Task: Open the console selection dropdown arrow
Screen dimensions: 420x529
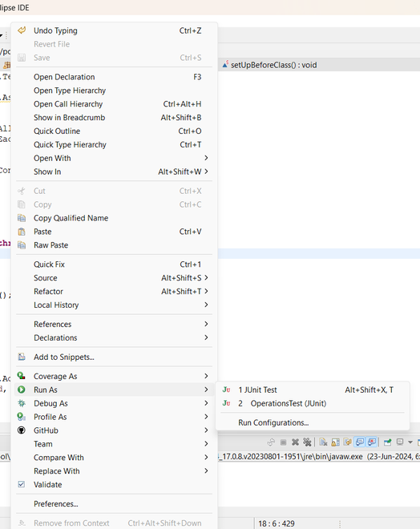Action: (x=410, y=442)
